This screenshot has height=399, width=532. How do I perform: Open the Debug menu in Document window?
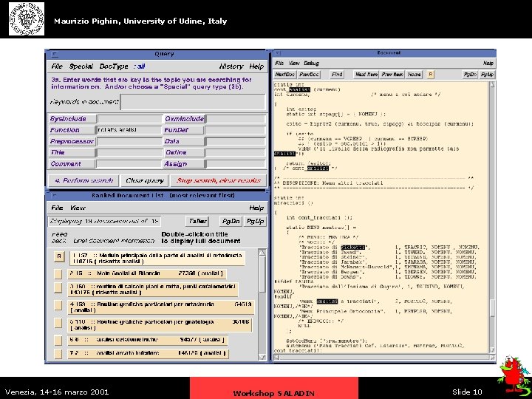coord(312,64)
